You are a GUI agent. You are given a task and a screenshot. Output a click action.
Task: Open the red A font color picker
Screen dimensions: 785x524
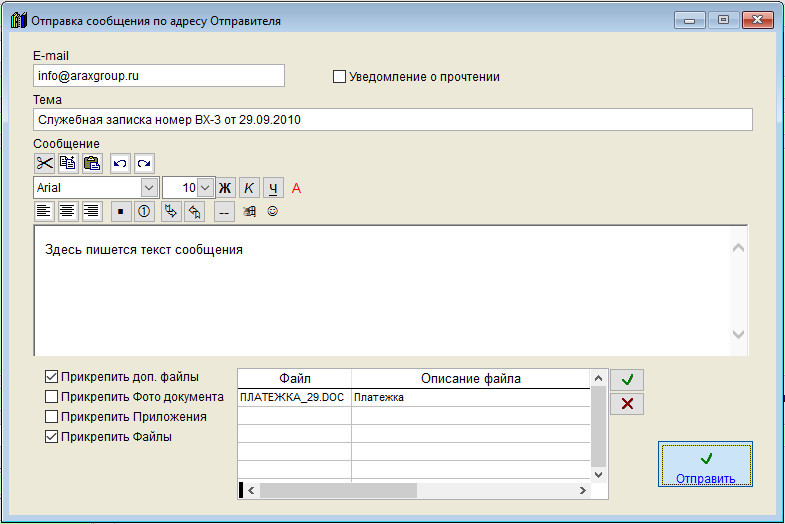(296, 187)
